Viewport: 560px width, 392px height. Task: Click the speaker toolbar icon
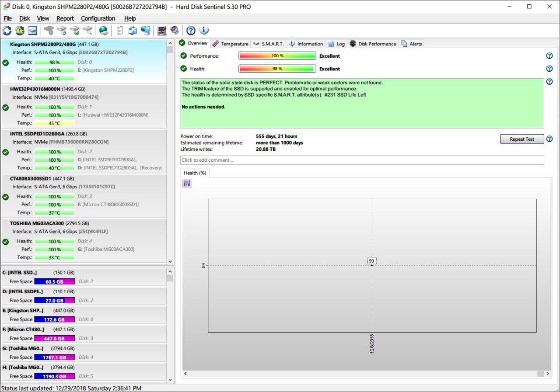[x=175, y=30]
